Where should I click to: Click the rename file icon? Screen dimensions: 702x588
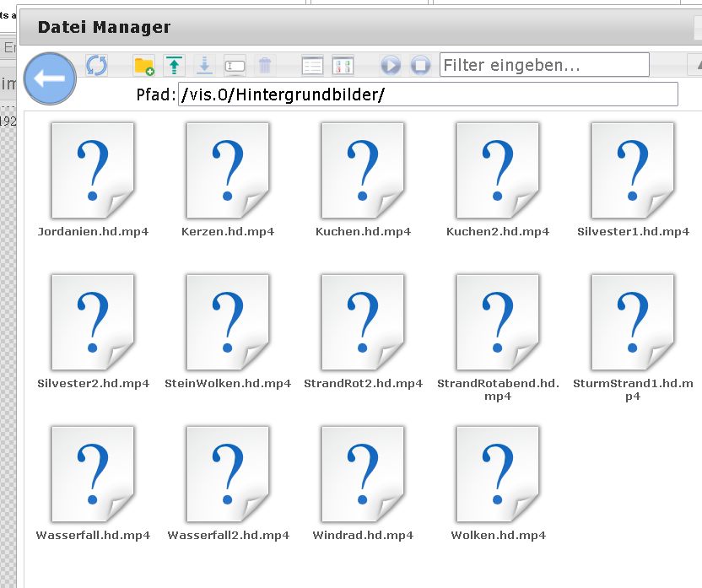point(235,66)
